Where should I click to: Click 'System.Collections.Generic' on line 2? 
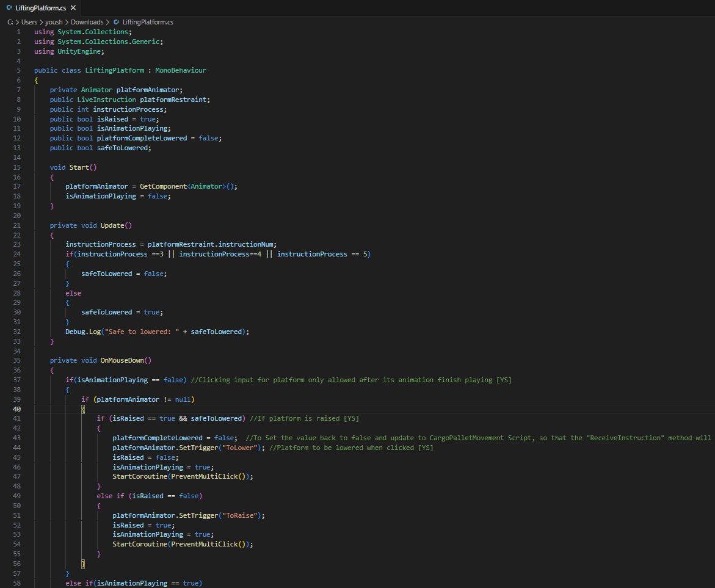[x=109, y=42]
